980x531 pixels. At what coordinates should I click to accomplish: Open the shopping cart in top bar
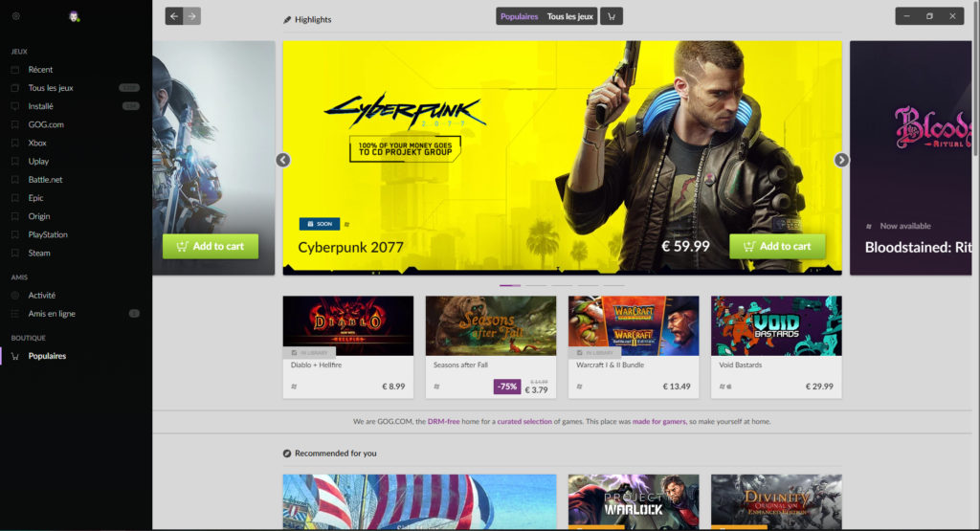point(612,16)
